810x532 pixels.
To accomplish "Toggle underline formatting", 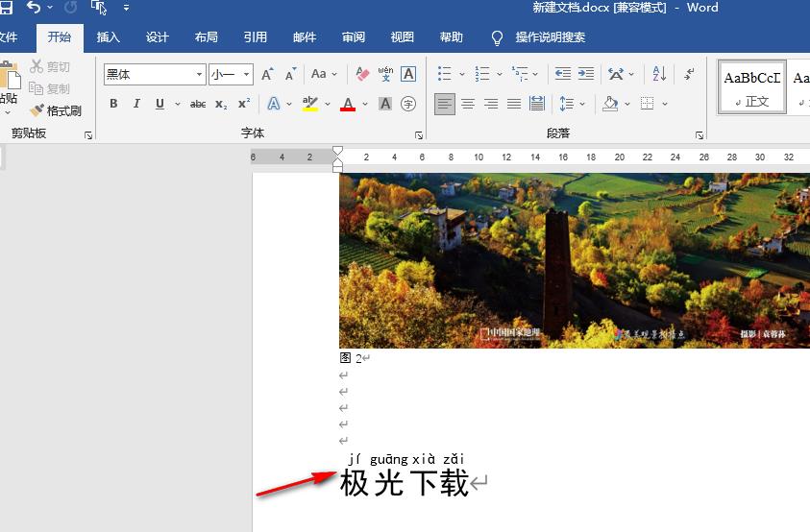I will tap(160, 104).
